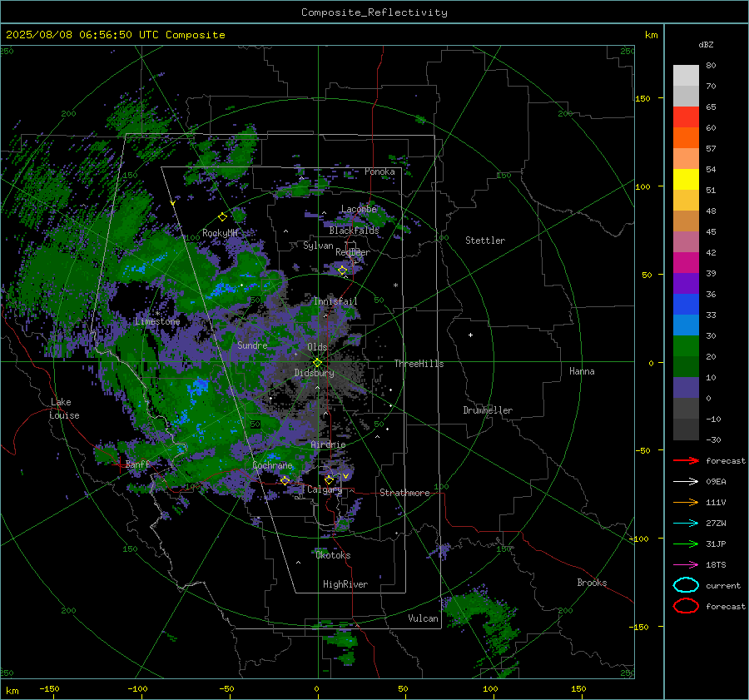Click the Hanna map label
This screenshot has height=700, width=749.
(x=582, y=371)
